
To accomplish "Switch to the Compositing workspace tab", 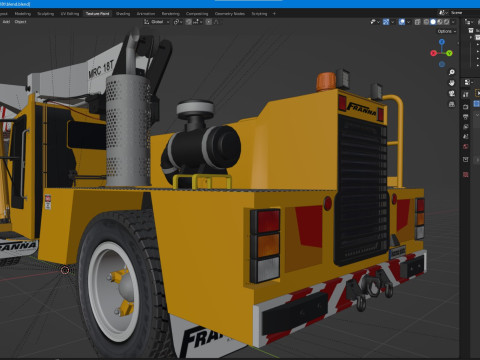I will click(197, 14).
